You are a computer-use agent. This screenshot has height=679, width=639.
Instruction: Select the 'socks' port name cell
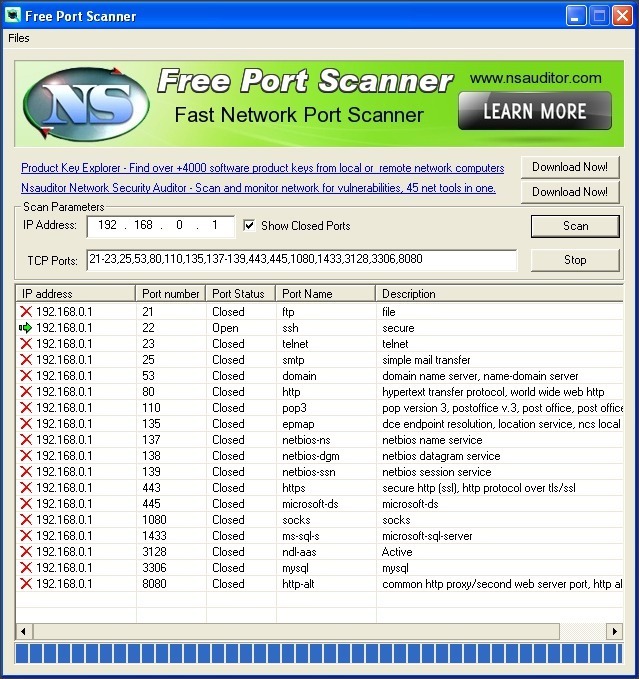(296, 520)
